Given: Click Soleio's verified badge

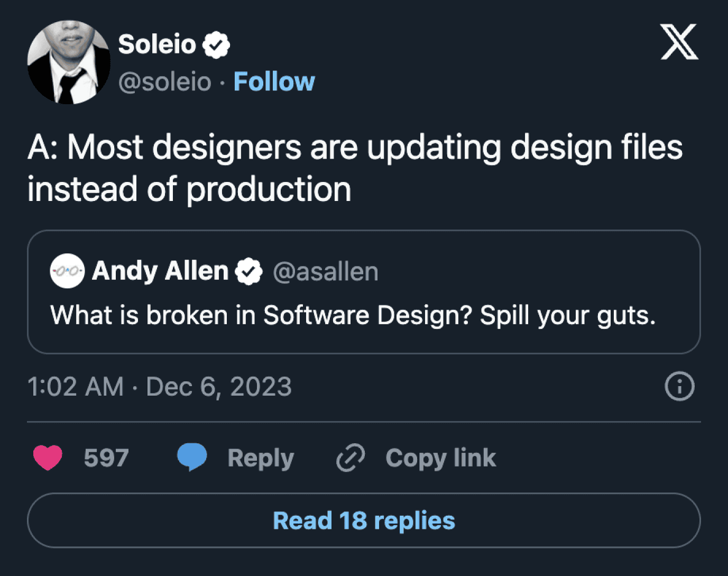Looking at the screenshot, I should 216,45.
